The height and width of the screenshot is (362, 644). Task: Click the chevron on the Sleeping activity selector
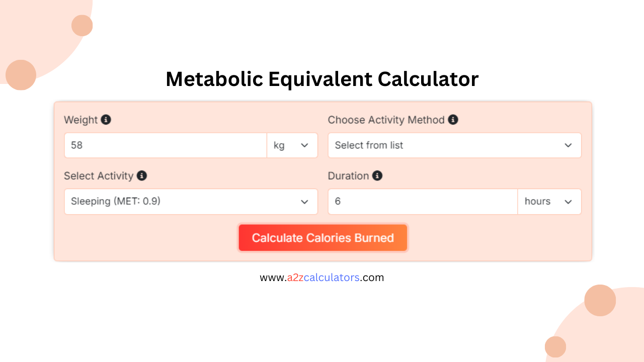[305, 201]
